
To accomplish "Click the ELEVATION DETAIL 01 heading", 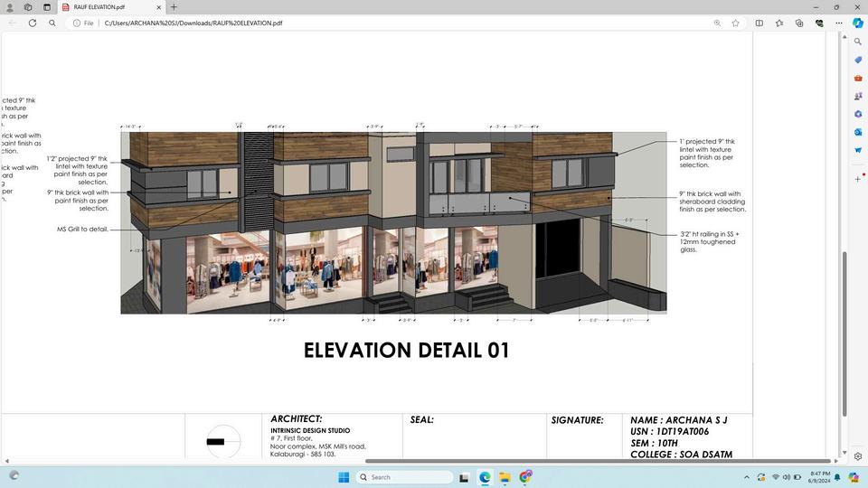I will pyautogui.click(x=406, y=351).
